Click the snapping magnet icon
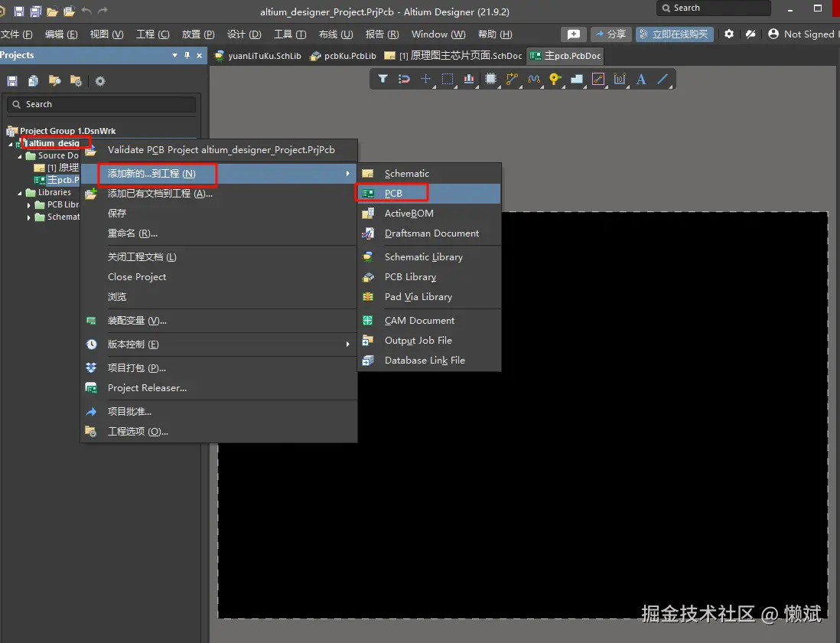840x643 pixels. [x=404, y=79]
